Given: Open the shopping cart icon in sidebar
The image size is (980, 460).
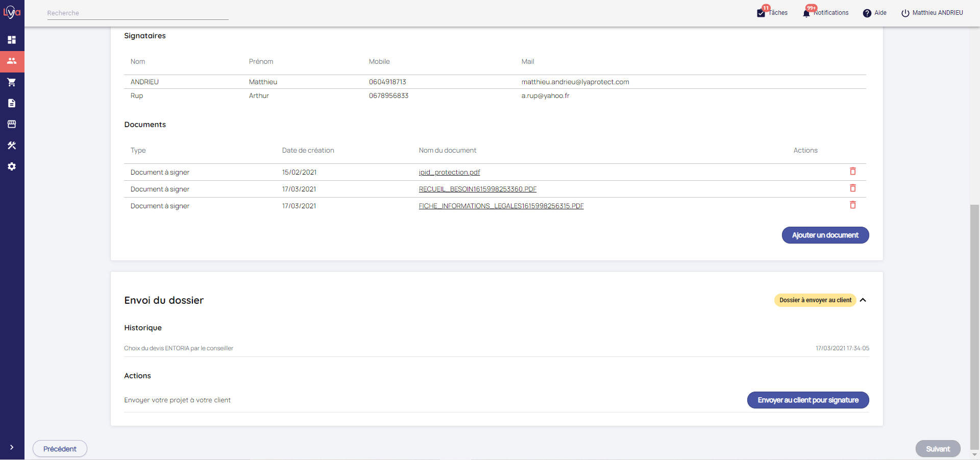Looking at the screenshot, I should pyautogui.click(x=12, y=82).
